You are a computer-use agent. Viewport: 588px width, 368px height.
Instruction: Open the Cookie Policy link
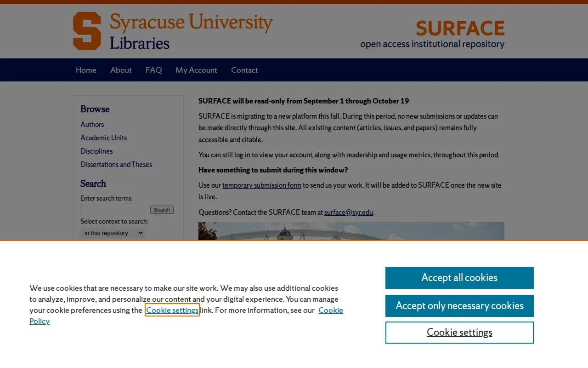(186, 316)
